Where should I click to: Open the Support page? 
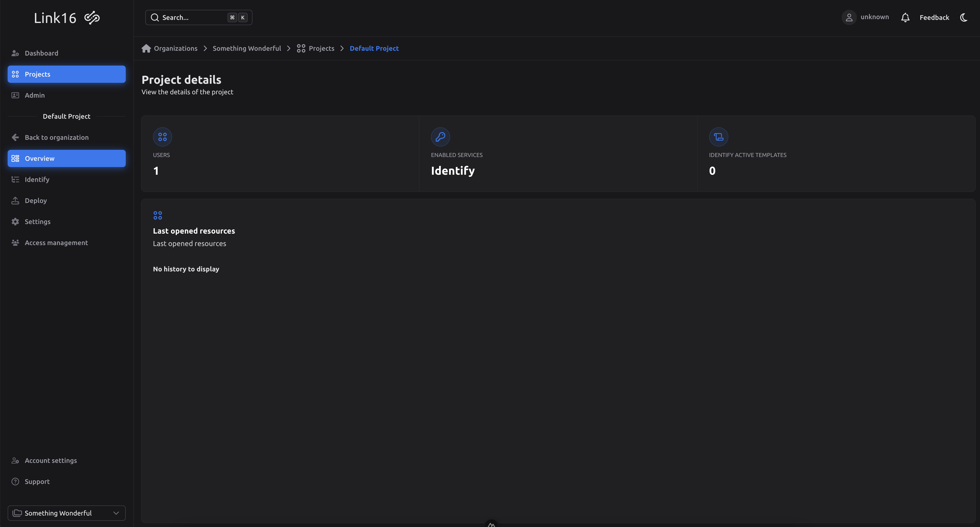37,481
